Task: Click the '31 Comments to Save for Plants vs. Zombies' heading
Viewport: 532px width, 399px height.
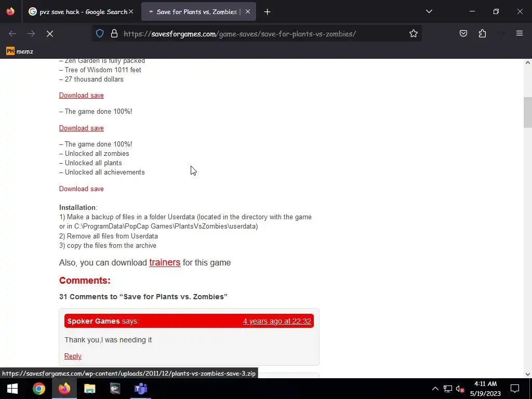Action: 143,297
